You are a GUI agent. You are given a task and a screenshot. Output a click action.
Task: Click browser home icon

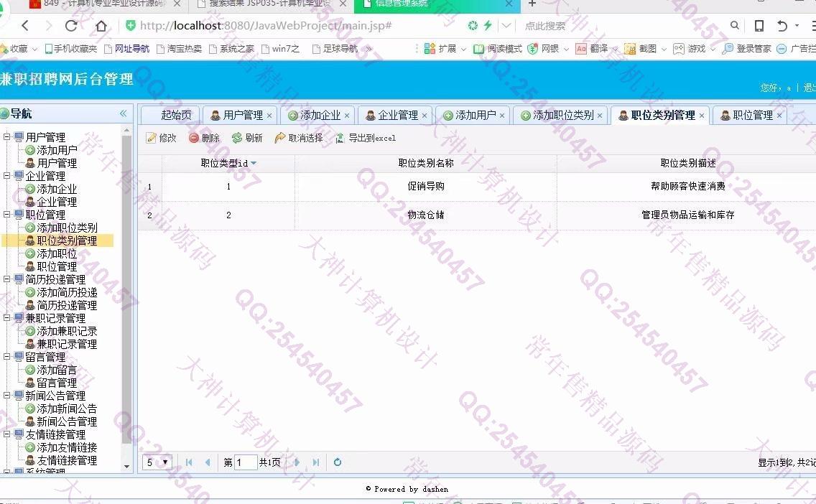[x=101, y=25]
